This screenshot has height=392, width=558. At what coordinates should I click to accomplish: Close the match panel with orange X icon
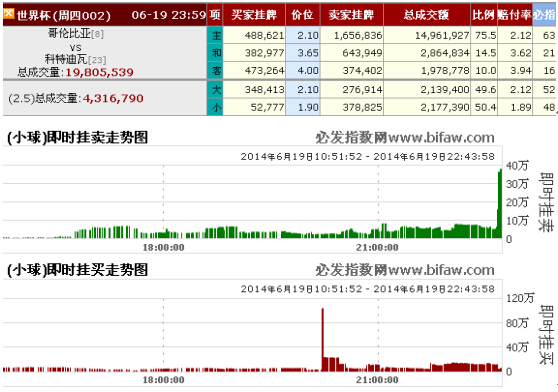point(9,14)
